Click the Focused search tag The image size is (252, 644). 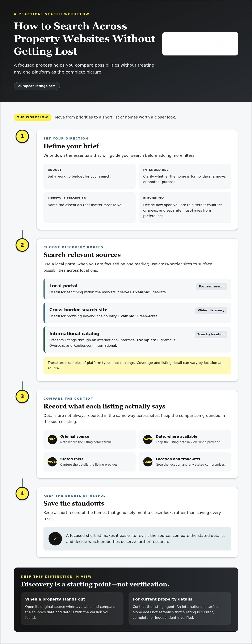[211, 287]
